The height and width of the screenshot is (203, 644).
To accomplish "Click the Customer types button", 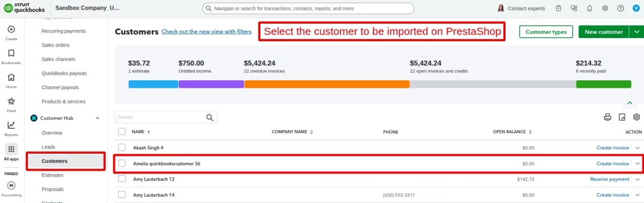I will (546, 32).
